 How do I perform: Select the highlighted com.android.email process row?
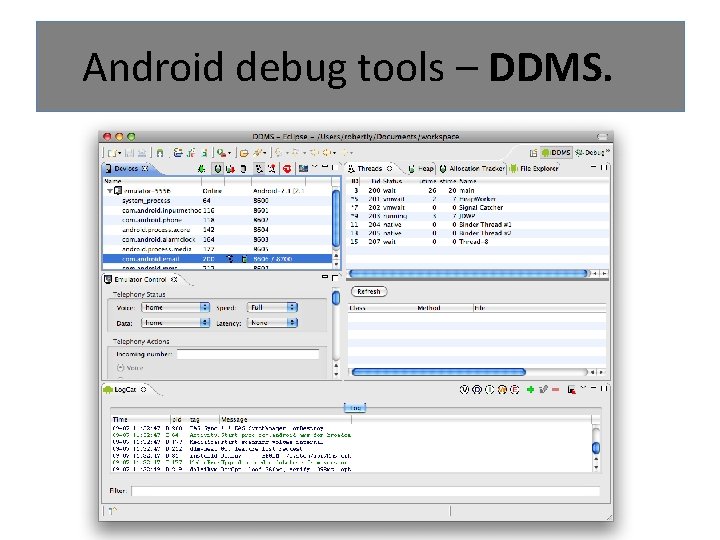coord(217,259)
